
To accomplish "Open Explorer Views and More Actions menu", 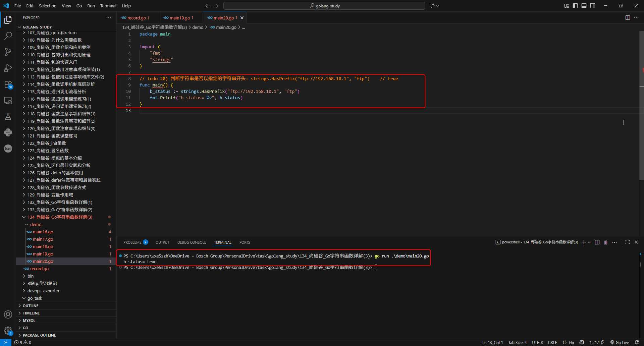I will (109, 18).
